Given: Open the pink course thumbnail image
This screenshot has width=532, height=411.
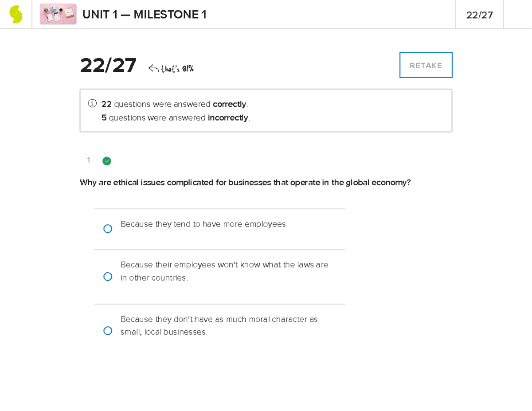Looking at the screenshot, I should point(58,14).
